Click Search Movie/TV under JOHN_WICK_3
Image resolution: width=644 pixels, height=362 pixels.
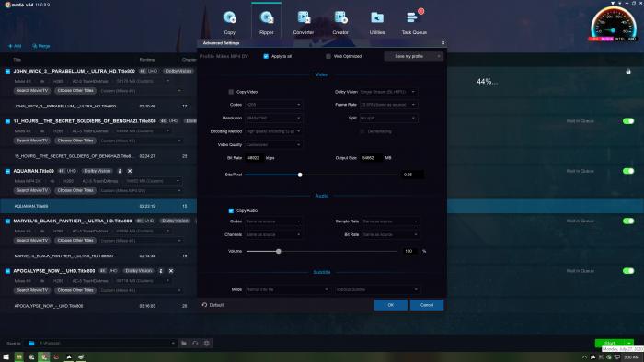tap(32, 91)
